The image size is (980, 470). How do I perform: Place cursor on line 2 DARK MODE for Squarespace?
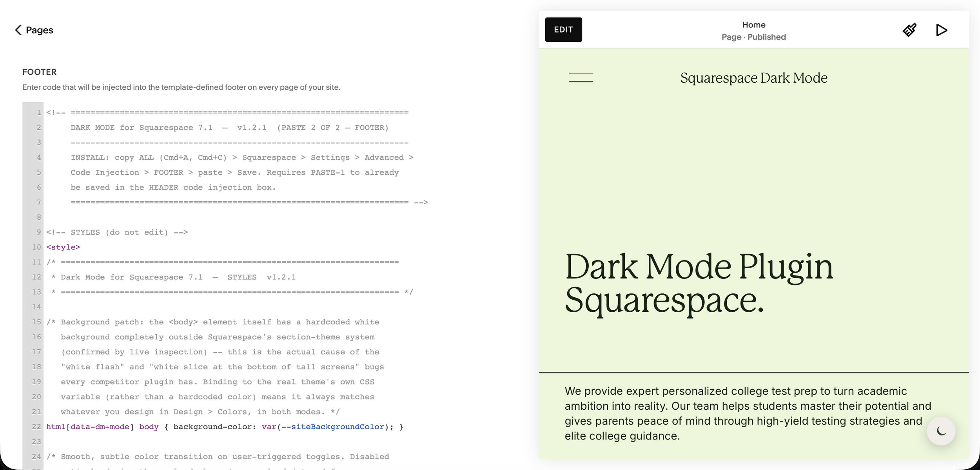(x=229, y=128)
